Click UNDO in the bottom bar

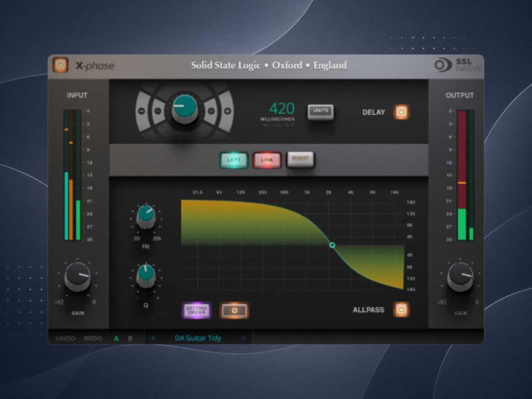coord(65,338)
